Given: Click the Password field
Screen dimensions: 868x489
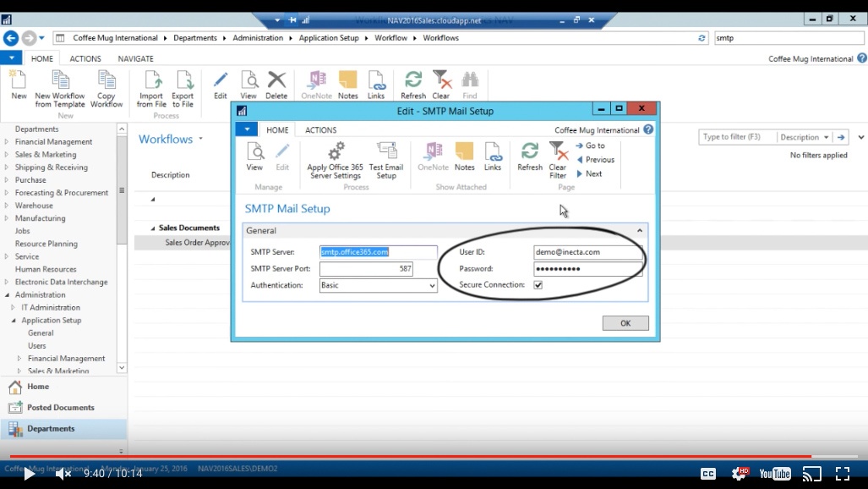Looking at the screenshot, I should [588, 269].
